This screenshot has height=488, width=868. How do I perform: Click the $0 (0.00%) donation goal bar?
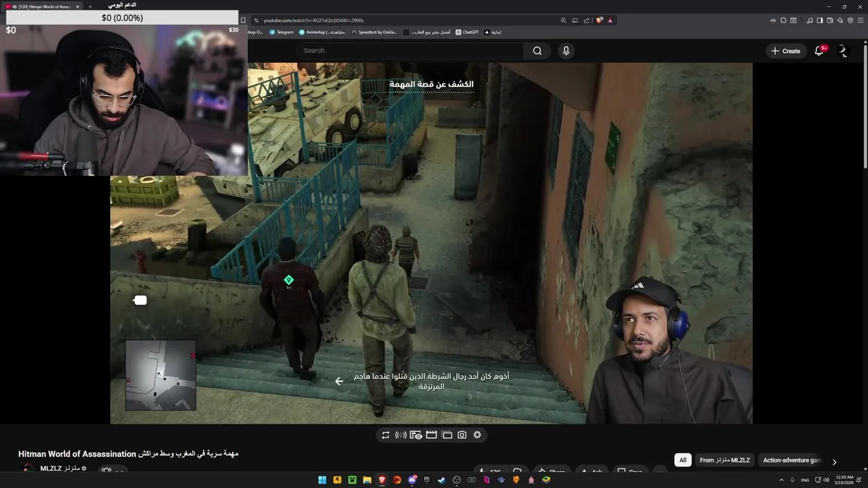122,18
